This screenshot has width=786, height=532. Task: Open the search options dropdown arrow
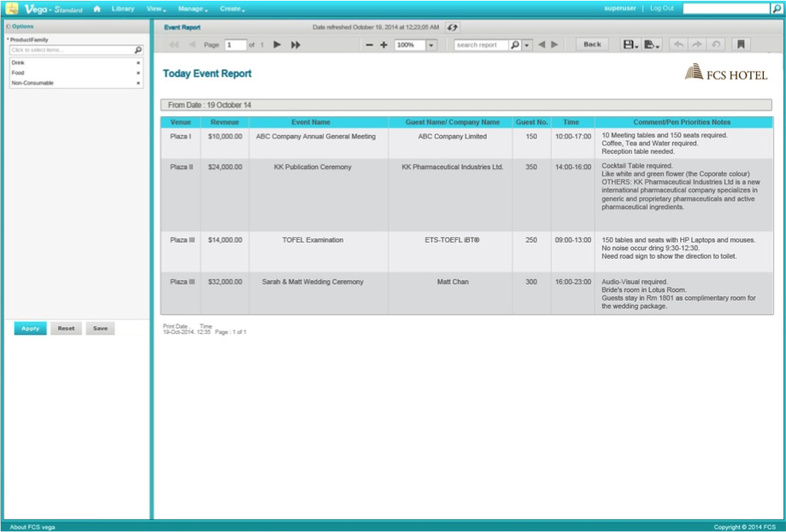coord(527,45)
